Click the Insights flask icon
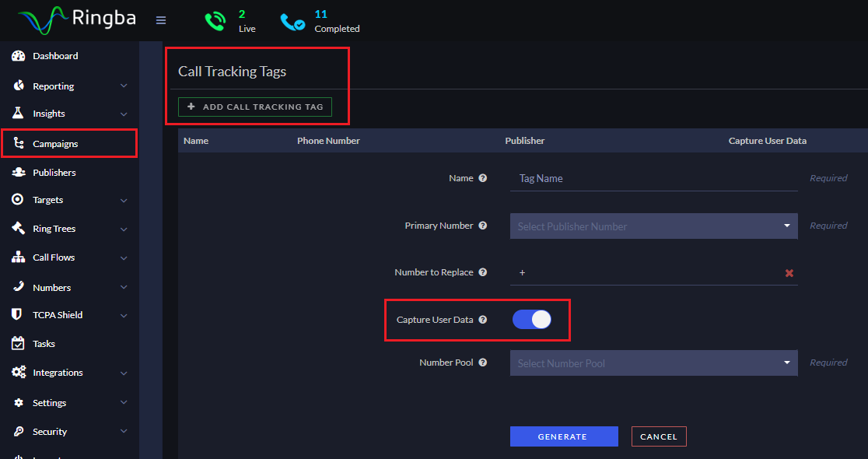The width and height of the screenshot is (868, 459). [18, 113]
